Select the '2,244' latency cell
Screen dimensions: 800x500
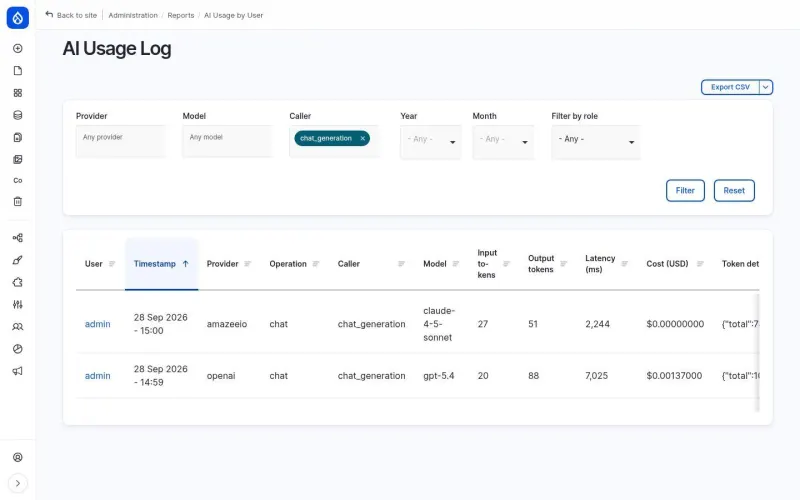pos(597,324)
